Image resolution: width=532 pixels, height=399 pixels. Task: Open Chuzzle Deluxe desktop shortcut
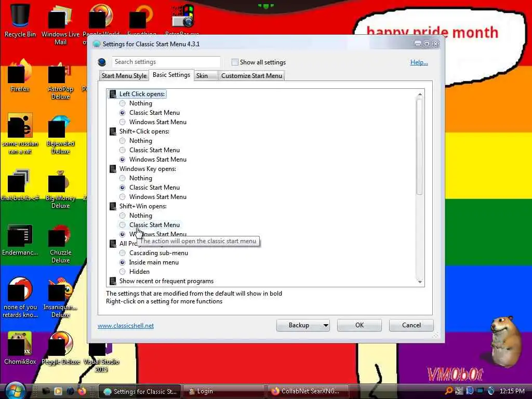point(60,244)
